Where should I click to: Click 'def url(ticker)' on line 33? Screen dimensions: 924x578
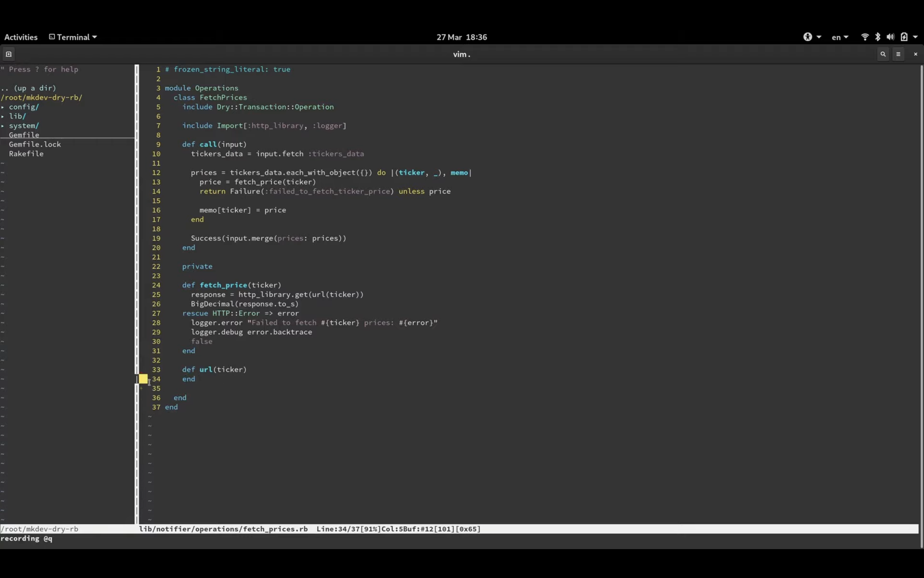click(215, 369)
